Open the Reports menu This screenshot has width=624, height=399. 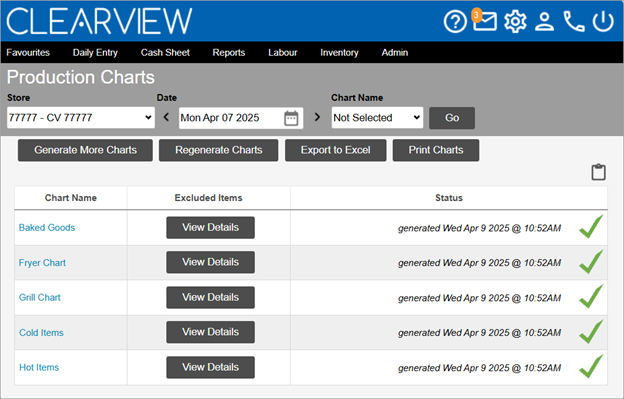(229, 53)
